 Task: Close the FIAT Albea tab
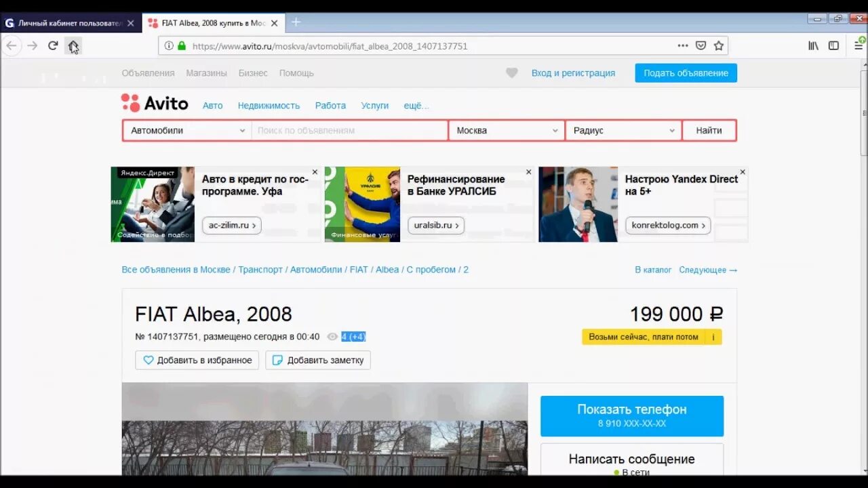tap(274, 23)
